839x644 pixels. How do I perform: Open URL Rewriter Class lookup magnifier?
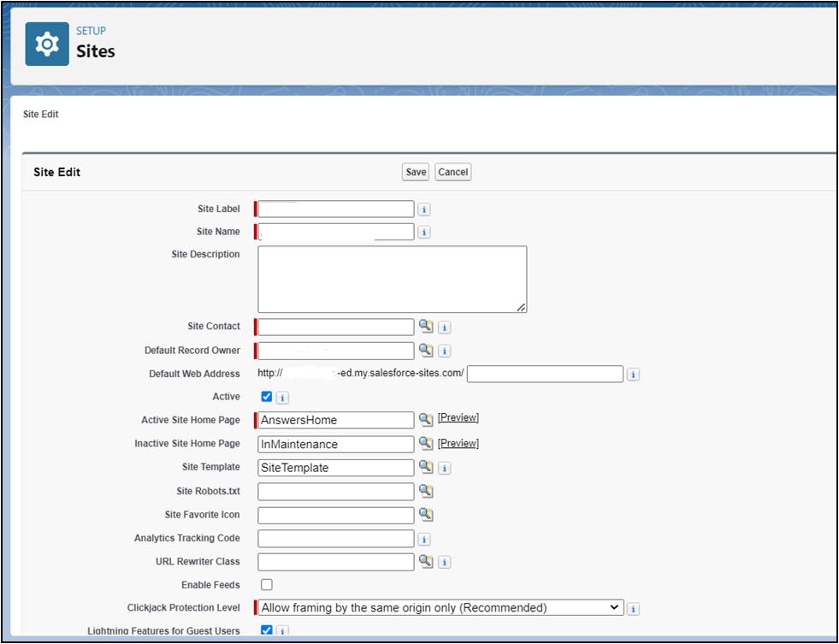tap(426, 561)
